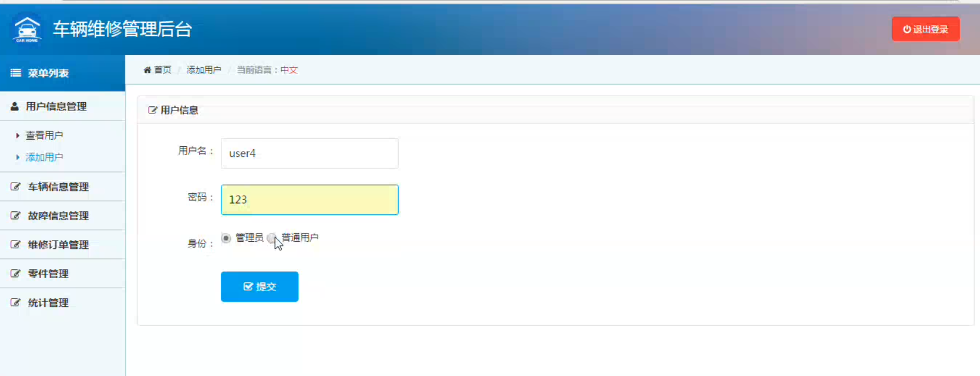The image size is (980, 376).
Task: Click the edit icon in 用户信息 panel header
Action: [x=153, y=110]
